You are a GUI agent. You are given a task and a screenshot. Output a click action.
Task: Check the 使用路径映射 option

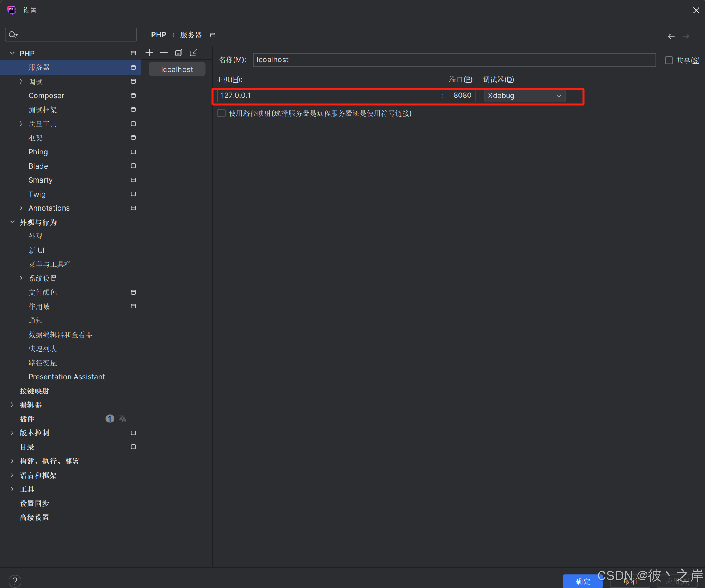point(221,113)
